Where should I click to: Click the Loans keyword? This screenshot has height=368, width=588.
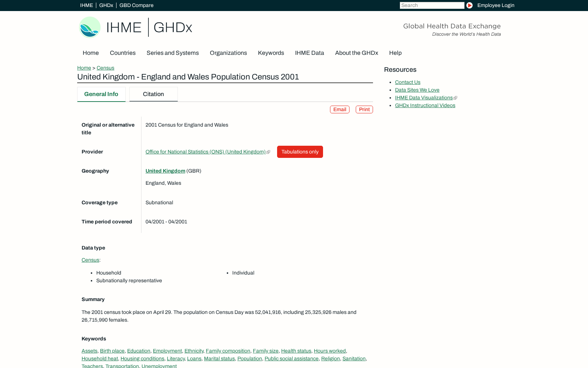point(194,359)
